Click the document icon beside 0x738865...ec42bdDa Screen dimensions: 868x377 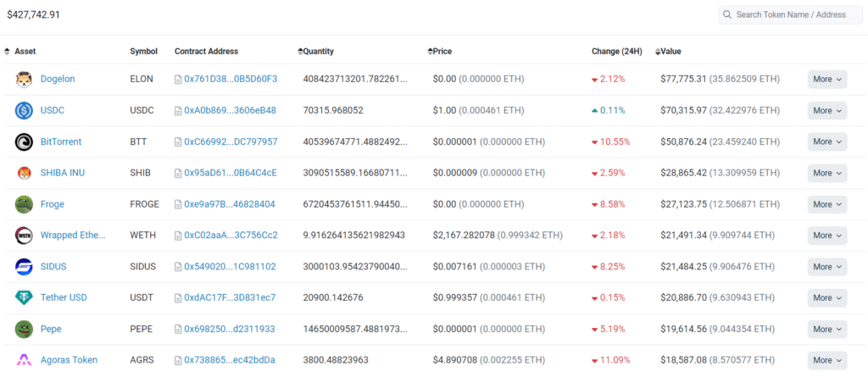[178, 360]
